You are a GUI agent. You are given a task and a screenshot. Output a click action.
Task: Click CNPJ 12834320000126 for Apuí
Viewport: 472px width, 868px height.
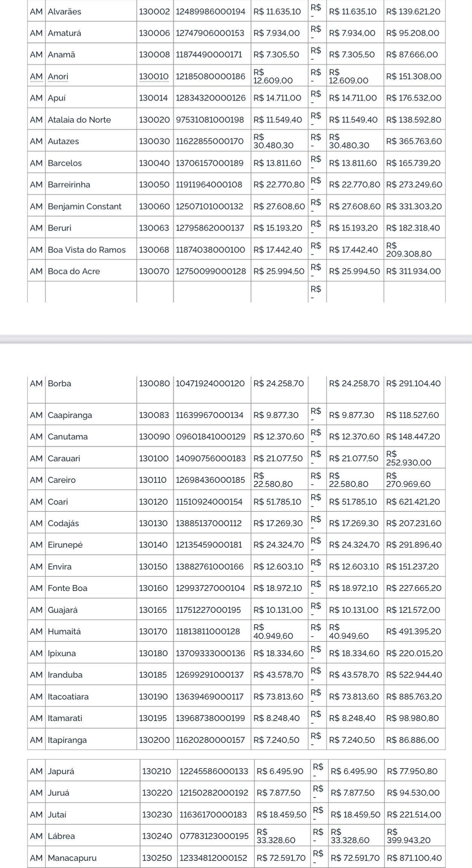pos(211,98)
